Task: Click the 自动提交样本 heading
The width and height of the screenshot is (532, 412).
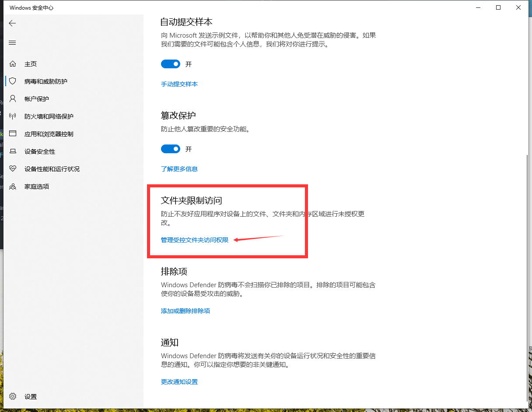Action: 187,21
